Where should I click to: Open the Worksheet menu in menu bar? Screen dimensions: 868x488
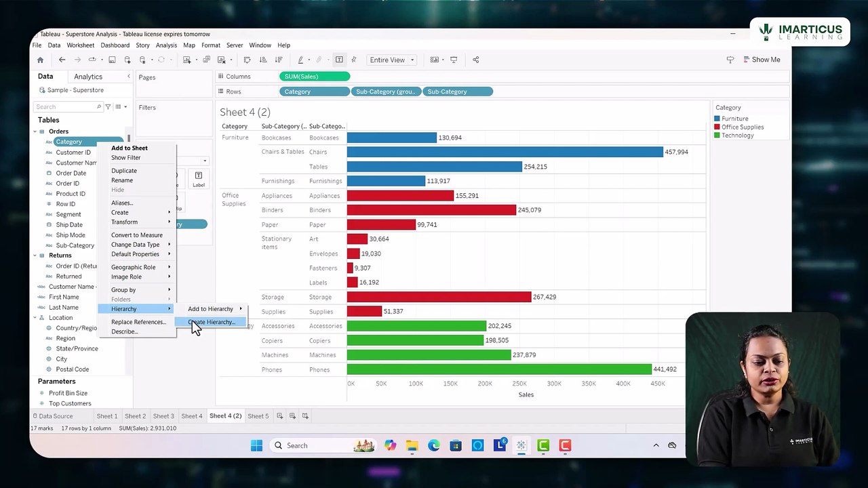pyautogui.click(x=80, y=45)
